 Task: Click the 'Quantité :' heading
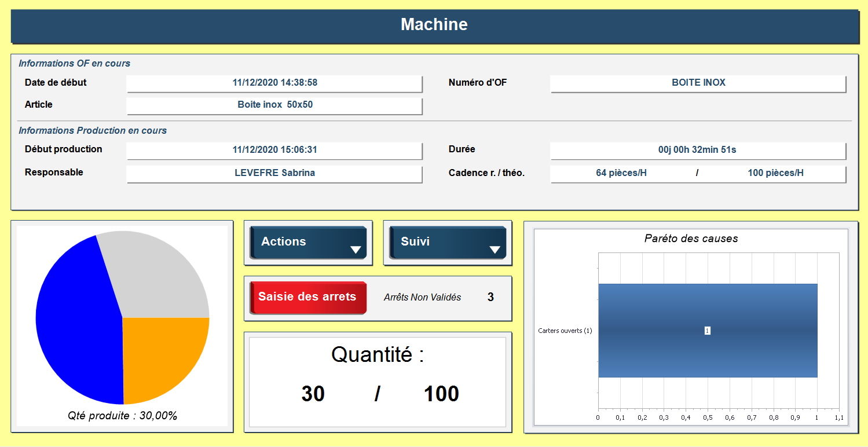tap(378, 354)
